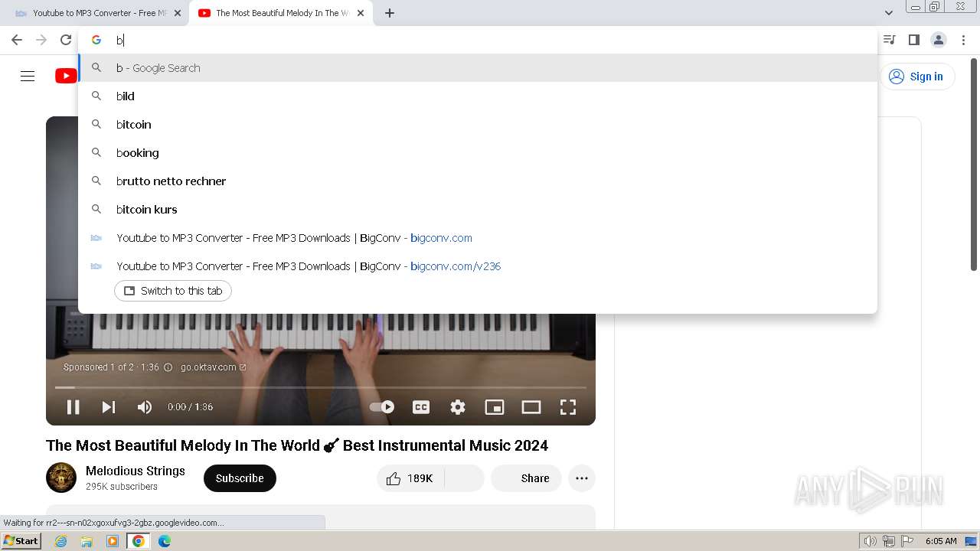Click the video title text

(x=297, y=445)
